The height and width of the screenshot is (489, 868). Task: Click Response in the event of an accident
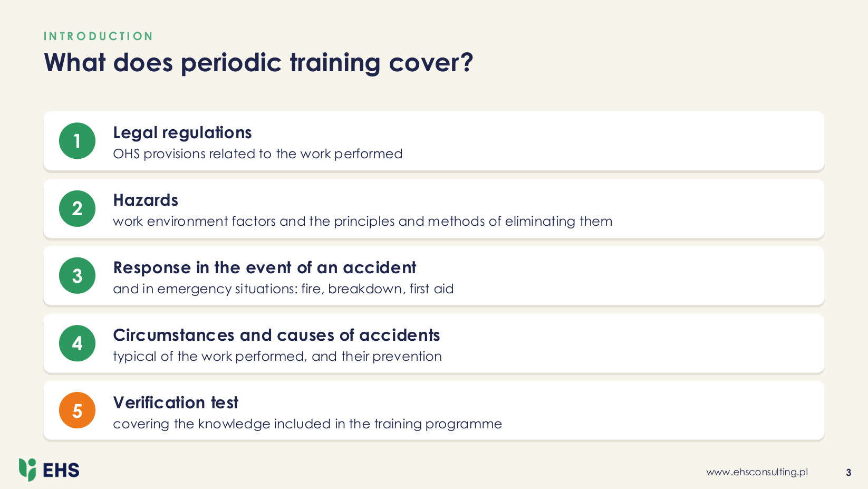(265, 268)
